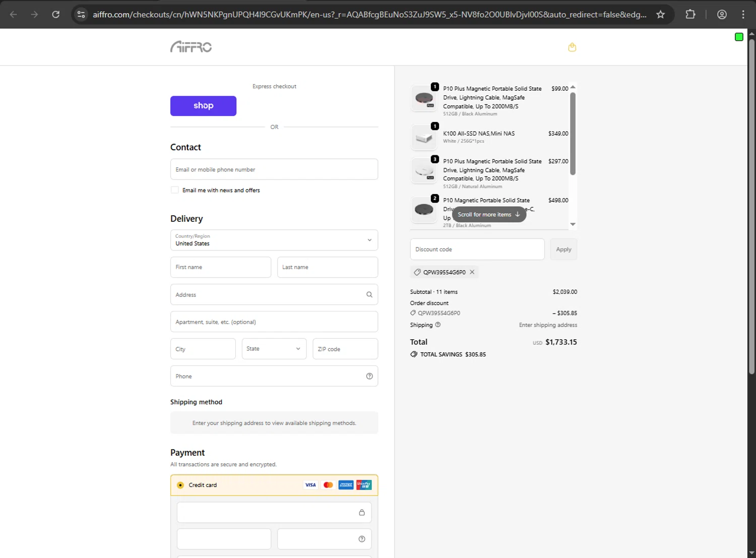
Task: Click the Address field
Action: pos(274,294)
